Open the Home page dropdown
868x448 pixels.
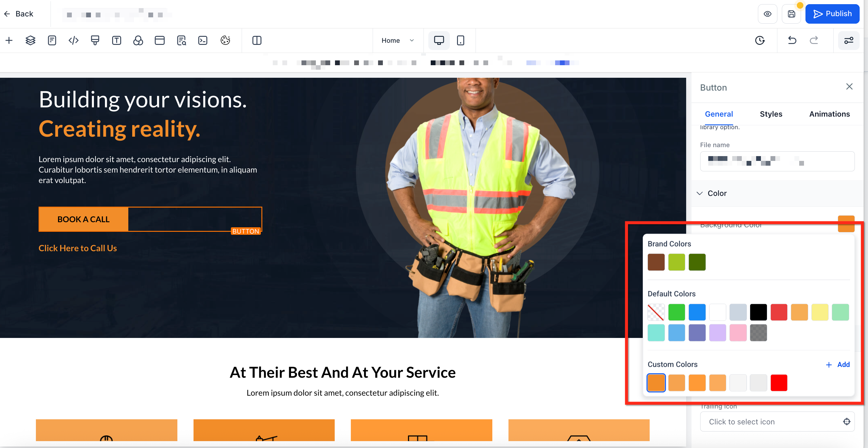pyautogui.click(x=398, y=40)
